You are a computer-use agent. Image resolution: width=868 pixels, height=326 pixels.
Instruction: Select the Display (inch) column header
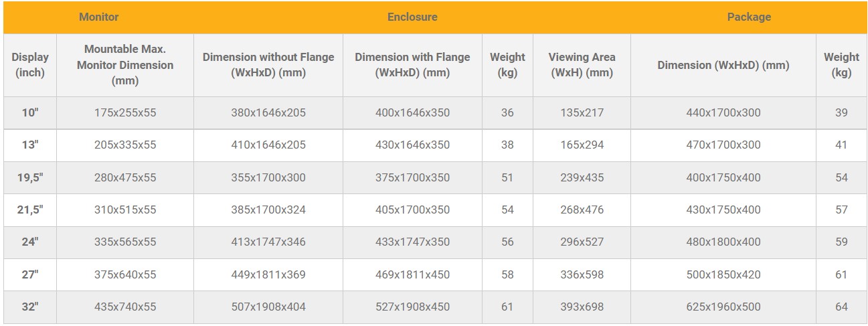click(30, 65)
